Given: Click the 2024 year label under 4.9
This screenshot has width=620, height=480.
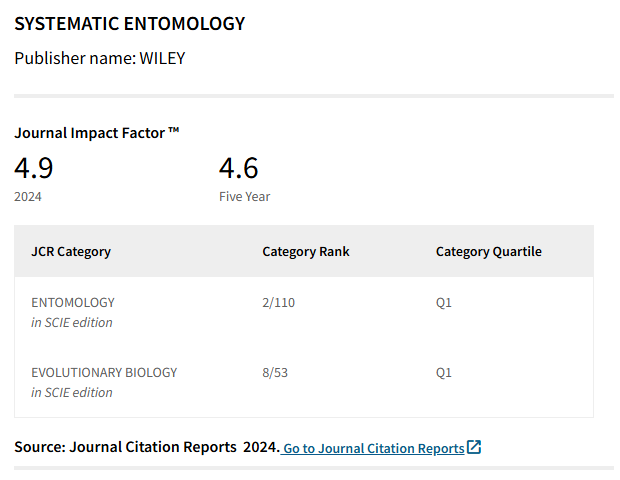Looking at the screenshot, I should [28, 197].
